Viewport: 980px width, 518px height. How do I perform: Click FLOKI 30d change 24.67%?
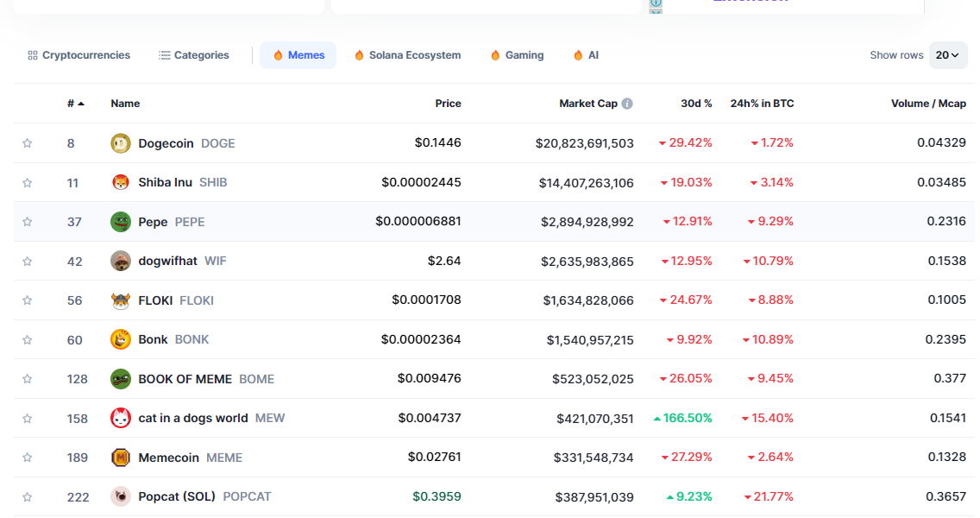click(686, 300)
